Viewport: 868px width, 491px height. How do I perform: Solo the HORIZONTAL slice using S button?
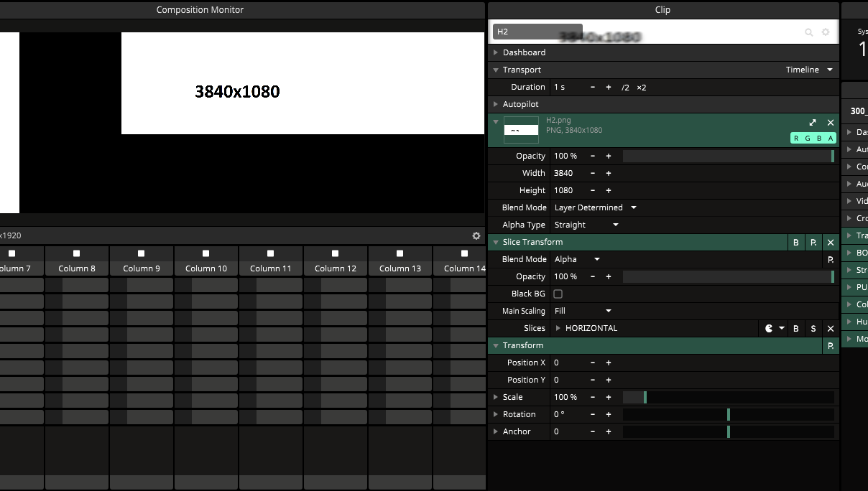pos(813,328)
